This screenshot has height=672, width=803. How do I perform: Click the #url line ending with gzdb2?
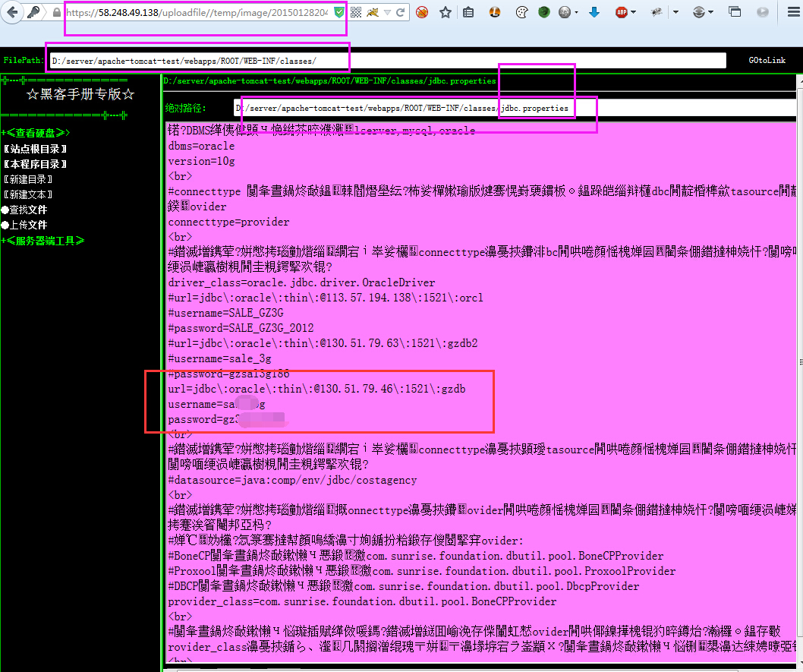point(323,344)
